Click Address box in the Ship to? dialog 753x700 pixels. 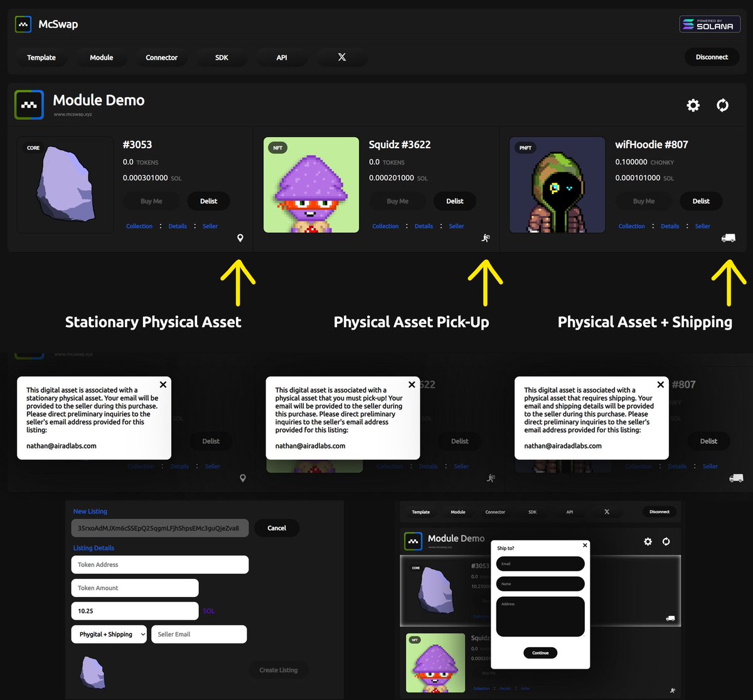(540, 617)
